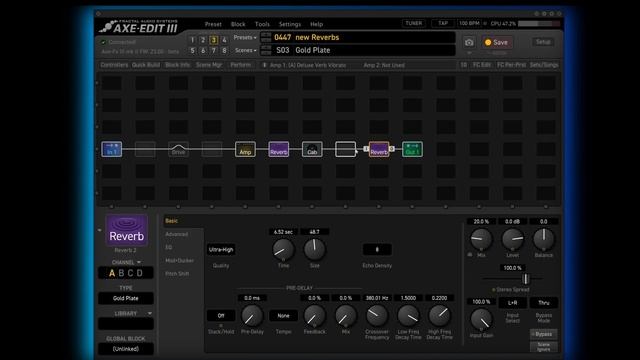Select scene 6 button

203,51
